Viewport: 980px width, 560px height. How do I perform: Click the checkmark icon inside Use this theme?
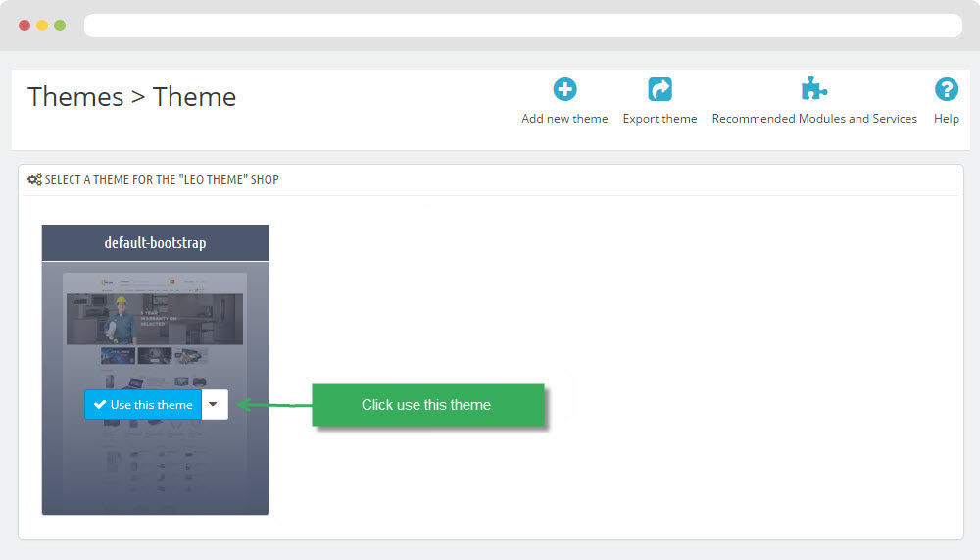[100, 405]
